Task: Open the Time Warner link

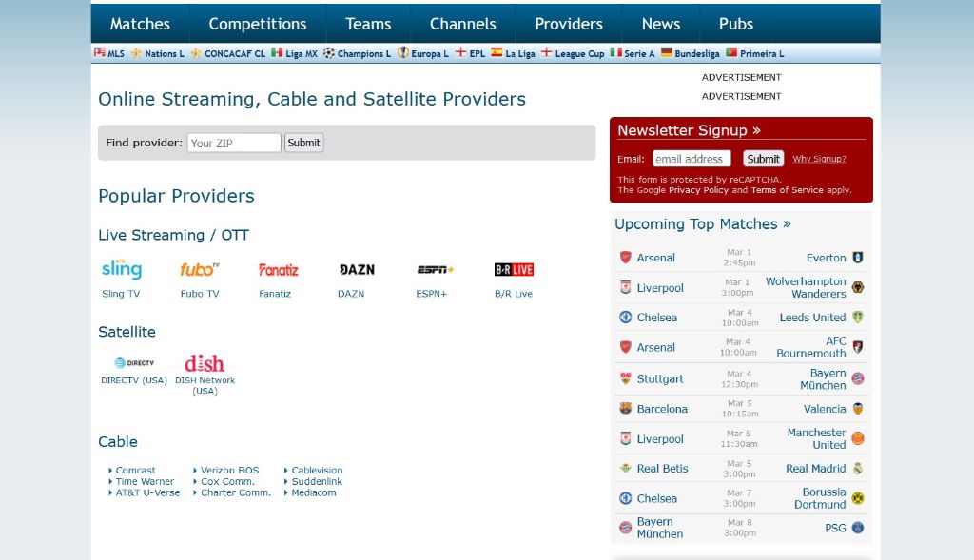Action: click(145, 481)
